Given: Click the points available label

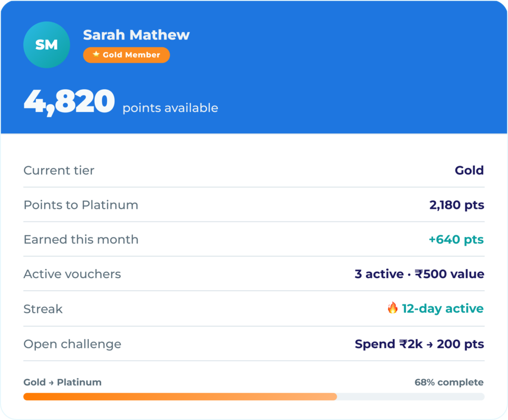Looking at the screenshot, I should click(x=170, y=108).
